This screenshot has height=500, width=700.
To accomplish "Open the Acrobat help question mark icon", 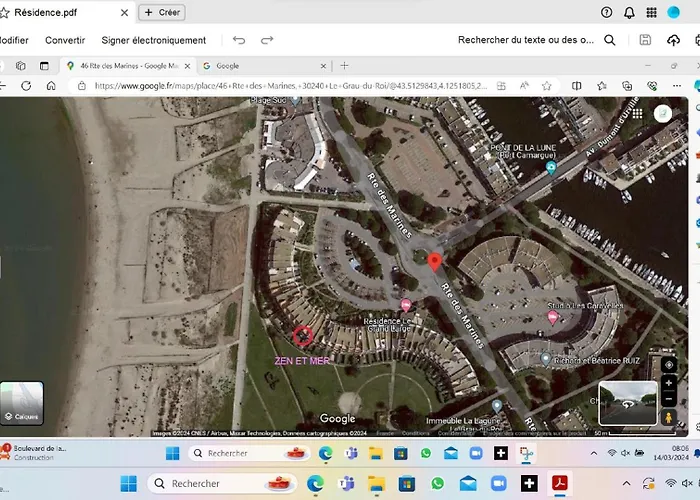I will [x=606, y=13].
